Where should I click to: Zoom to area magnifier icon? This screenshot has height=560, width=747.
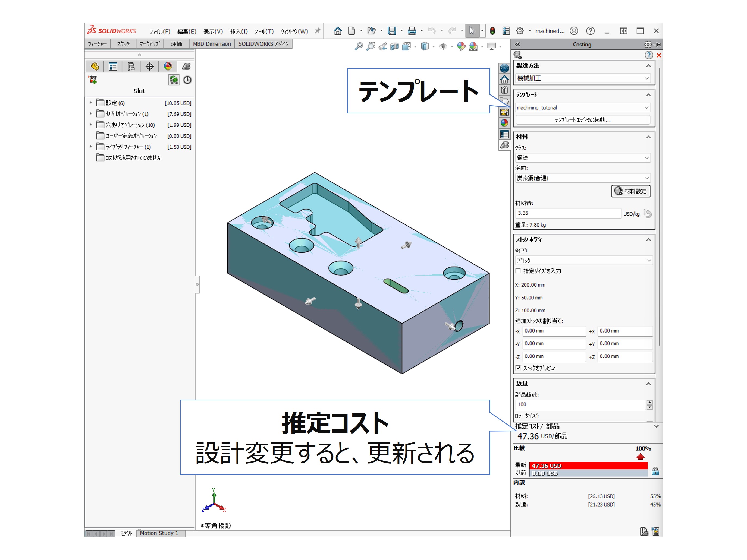click(x=371, y=46)
